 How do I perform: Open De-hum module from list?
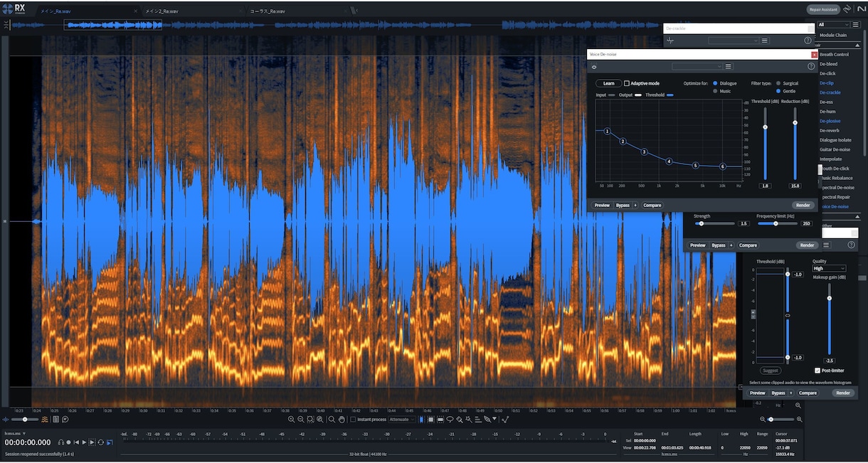coord(827,111)
